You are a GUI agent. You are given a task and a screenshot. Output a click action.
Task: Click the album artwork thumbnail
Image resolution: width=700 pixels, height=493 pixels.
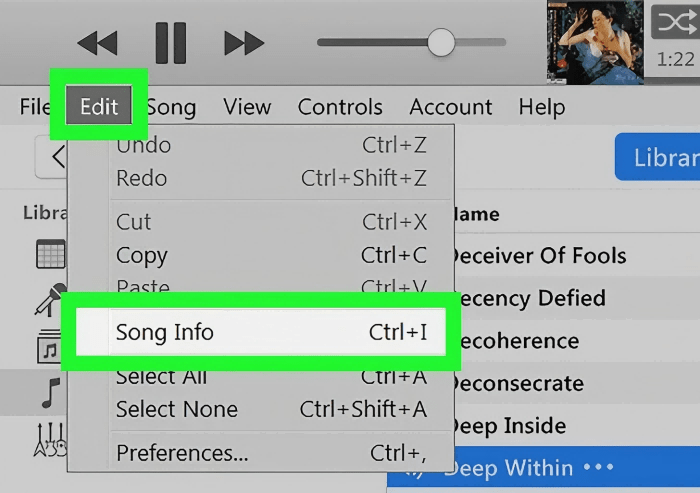click(595, 42)
